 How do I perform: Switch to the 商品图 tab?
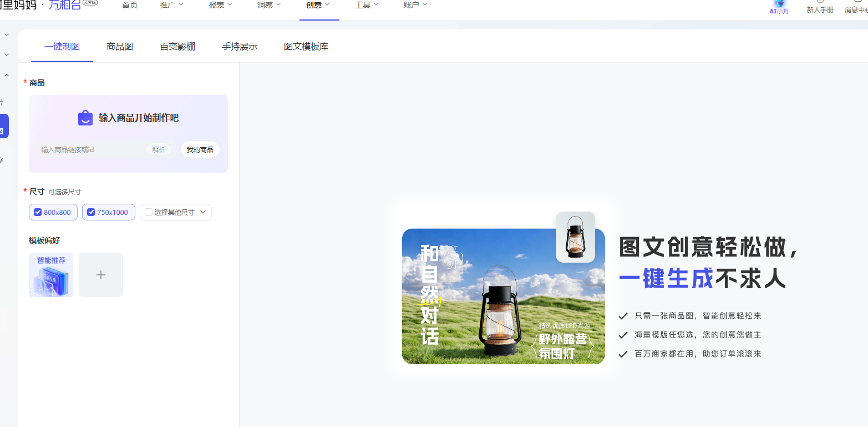120,47
